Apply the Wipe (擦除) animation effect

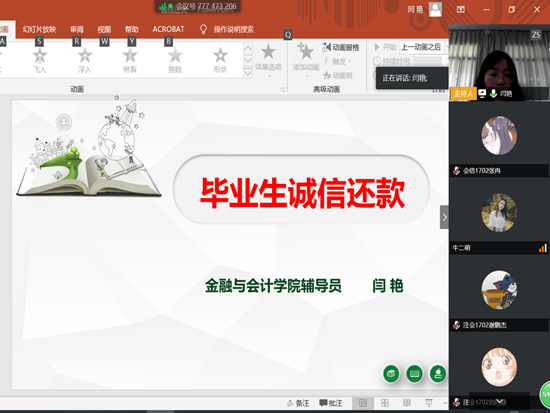point(175,60)
